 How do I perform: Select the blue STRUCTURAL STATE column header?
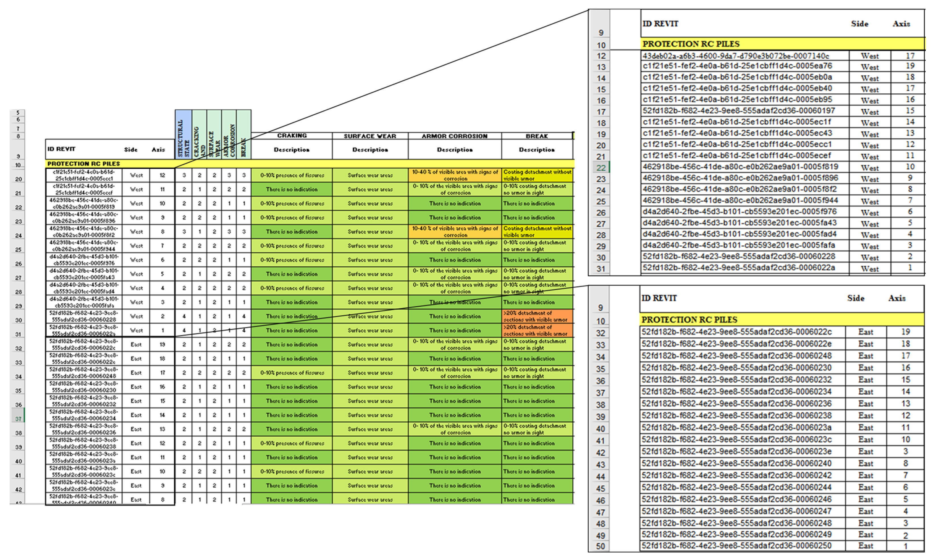pyautogui.click(x=183, y=134)
